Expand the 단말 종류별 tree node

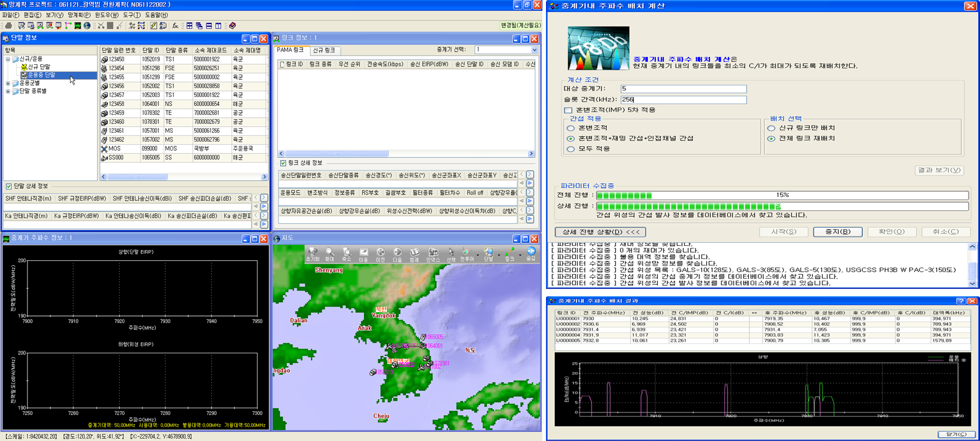tap(8, 91)
